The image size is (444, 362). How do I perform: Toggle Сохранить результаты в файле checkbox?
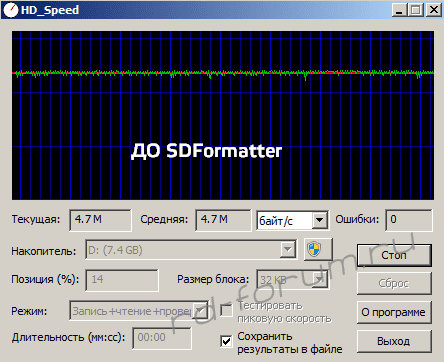(x=227, y=341)
